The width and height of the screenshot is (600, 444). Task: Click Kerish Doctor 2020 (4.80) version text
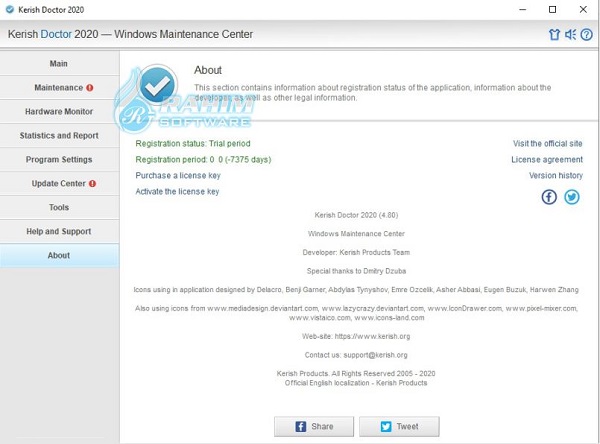tap(356, 215)
